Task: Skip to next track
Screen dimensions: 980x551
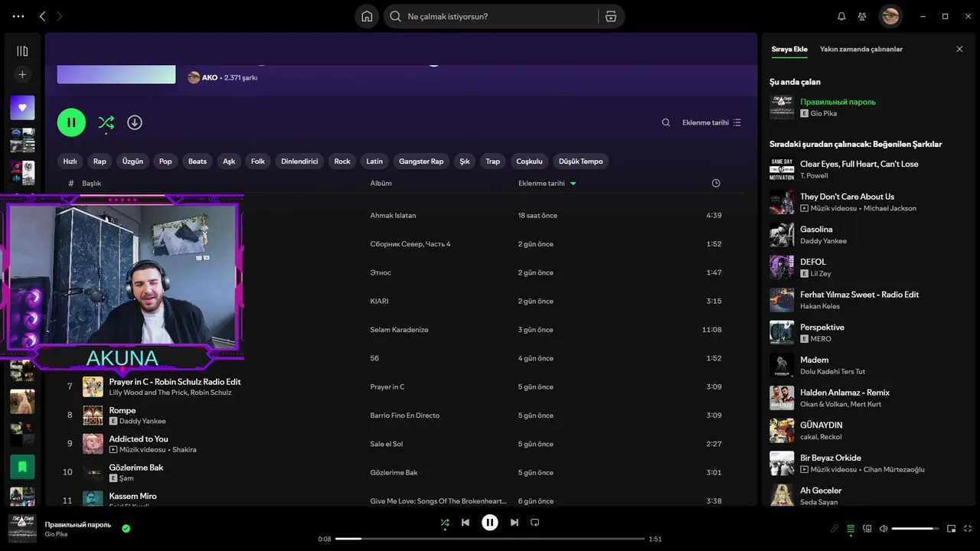Action: tap(514, 523)
